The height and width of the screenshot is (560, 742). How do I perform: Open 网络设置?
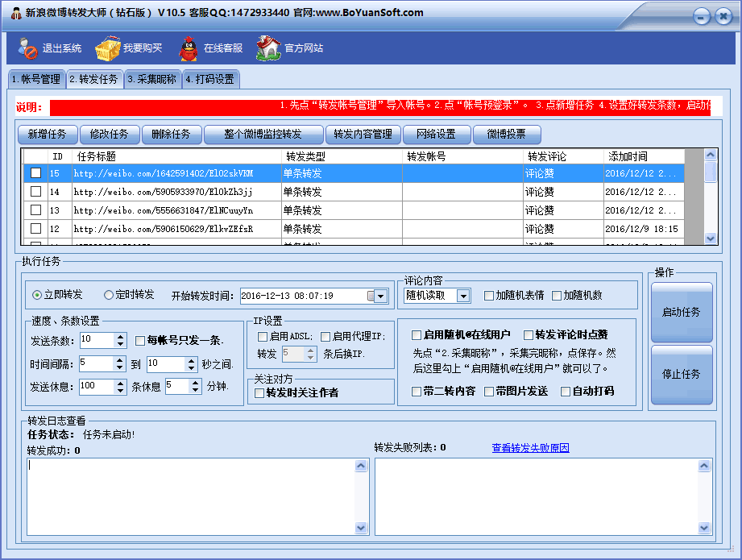(x=437, y=134)
